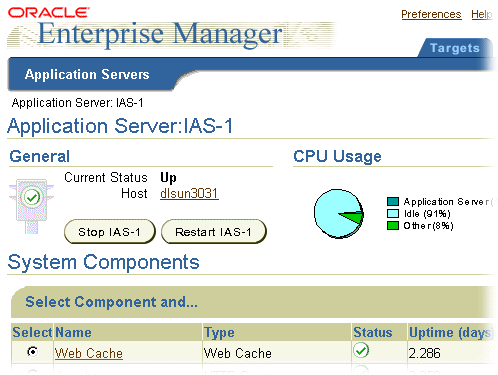Click the Application Server legend swatch

[393, 201]
